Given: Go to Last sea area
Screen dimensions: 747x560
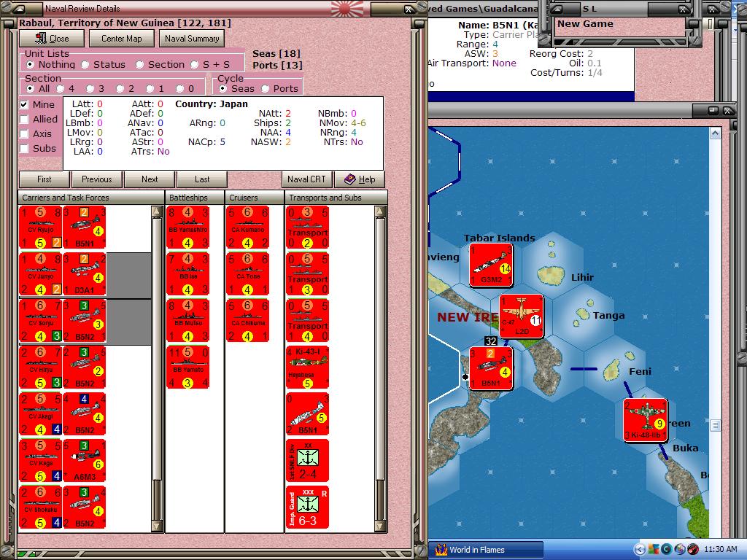Looking at the screenshot, I should 202,179.
